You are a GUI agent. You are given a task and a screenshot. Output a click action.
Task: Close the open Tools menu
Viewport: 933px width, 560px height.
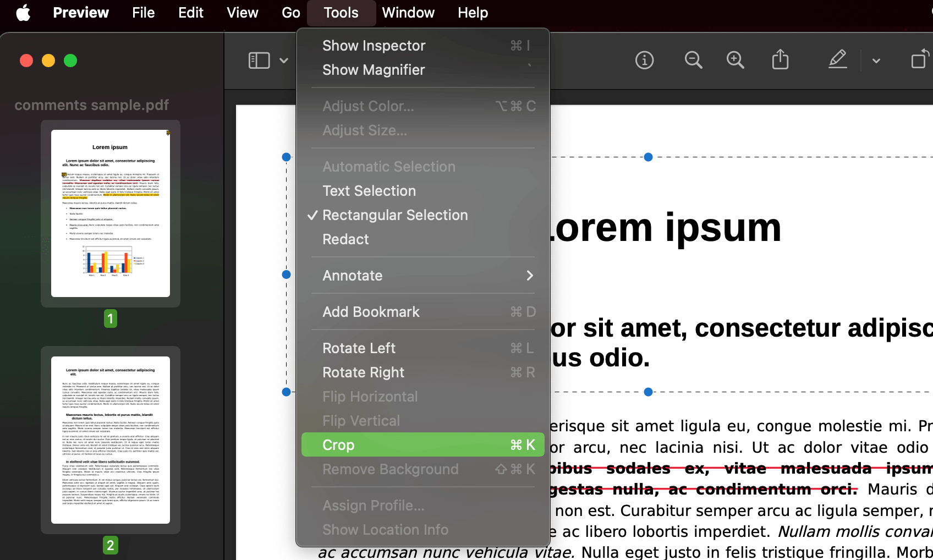click(341, 13)
